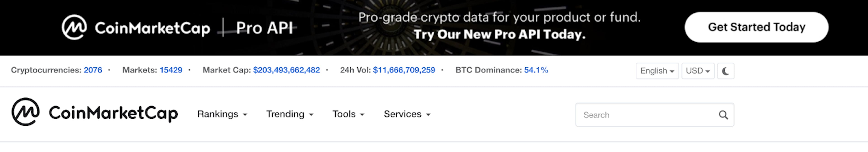868x152 pixels.
Task: Open the Services menu
Action: [407, 114]
